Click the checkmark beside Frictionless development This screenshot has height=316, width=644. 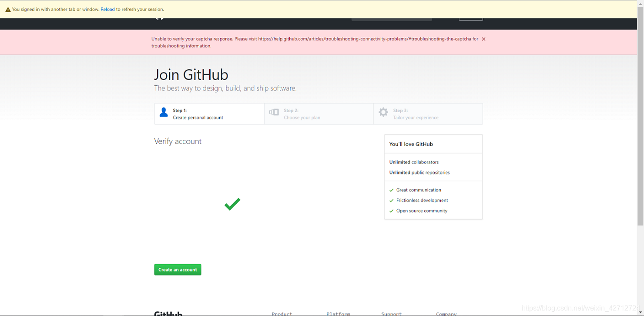pos(392,201)
